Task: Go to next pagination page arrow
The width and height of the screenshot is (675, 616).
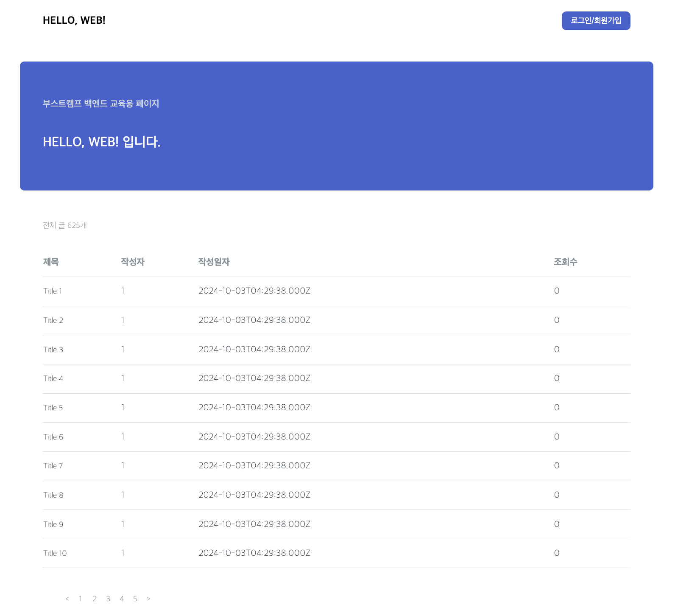Action: tap(148, 599)
